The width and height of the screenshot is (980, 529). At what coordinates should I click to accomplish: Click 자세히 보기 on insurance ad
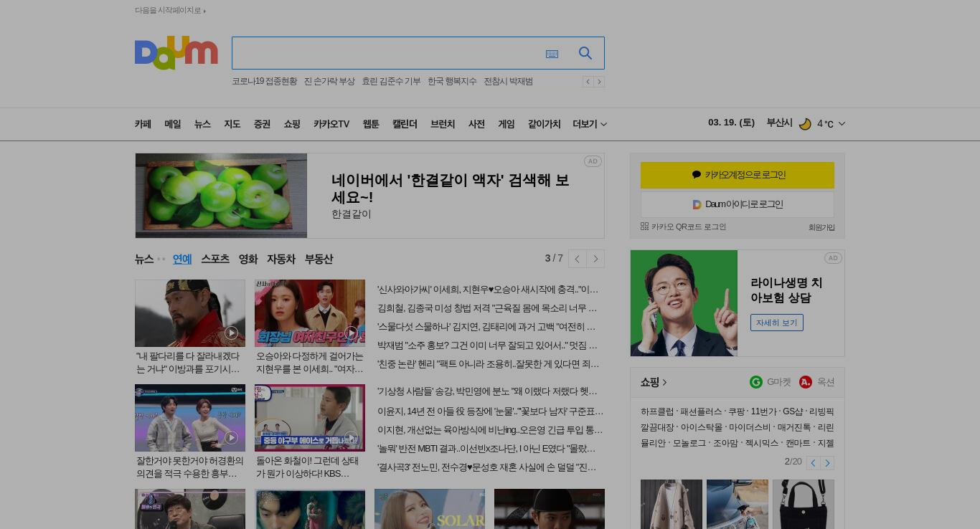click(x=777, y=323)
